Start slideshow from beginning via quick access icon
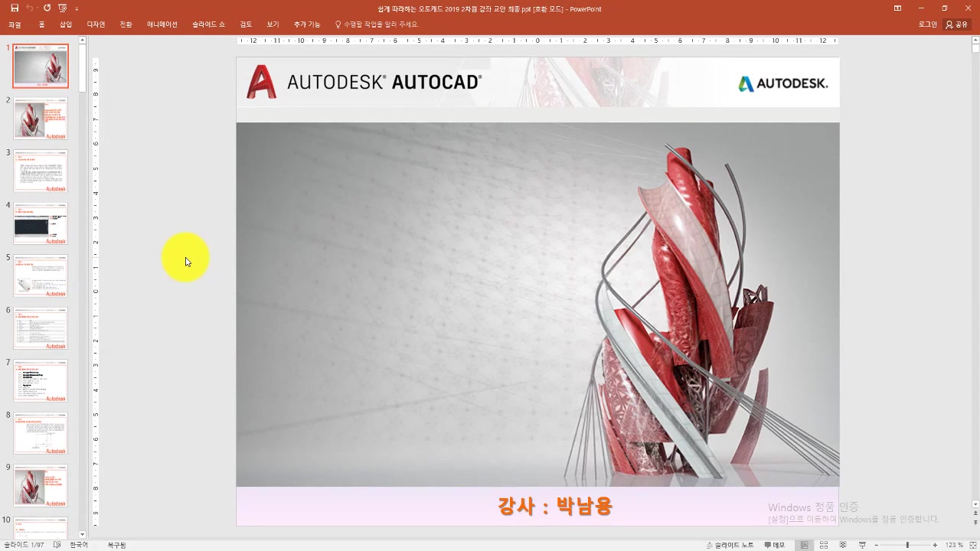The image size is (980, 551). (x=63, y=8)
